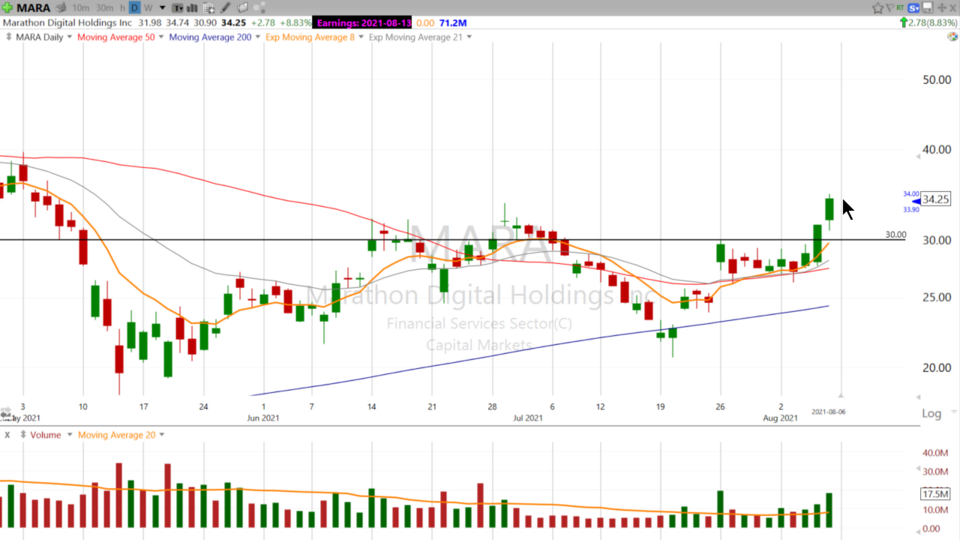Expand Exp Moving Average 21 arrow

tap(470, 37)
